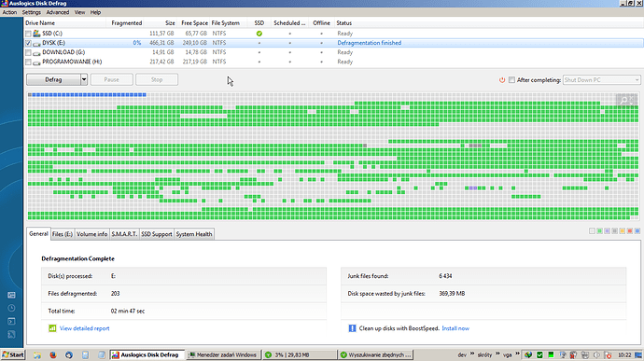Open the disk list icon in left sidebar
This screenshot has width=644, height=361.
pyautogui.click(x=11, y=295)
